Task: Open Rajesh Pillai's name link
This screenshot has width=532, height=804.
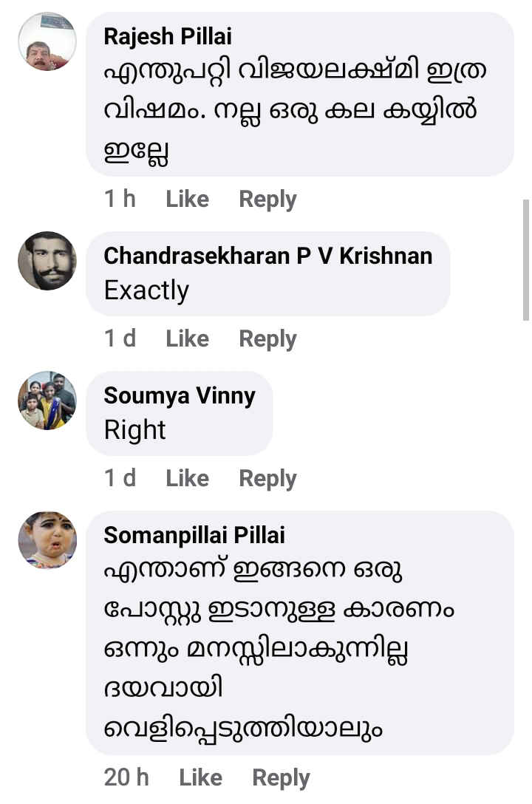Action: click(x=168, y=35)
